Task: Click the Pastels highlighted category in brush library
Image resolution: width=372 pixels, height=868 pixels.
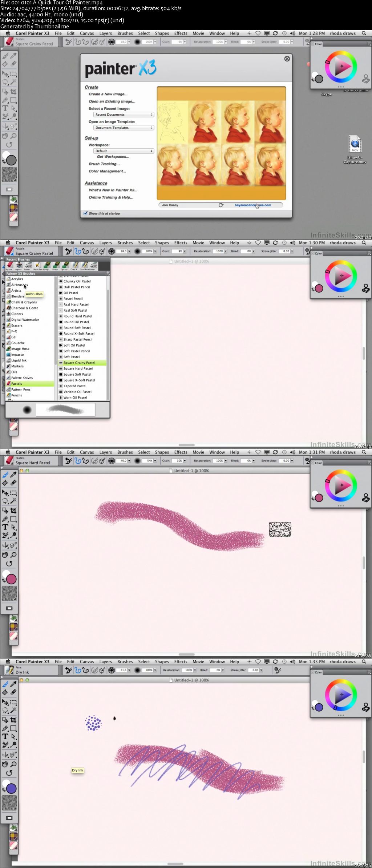Action: click(30, 384)
